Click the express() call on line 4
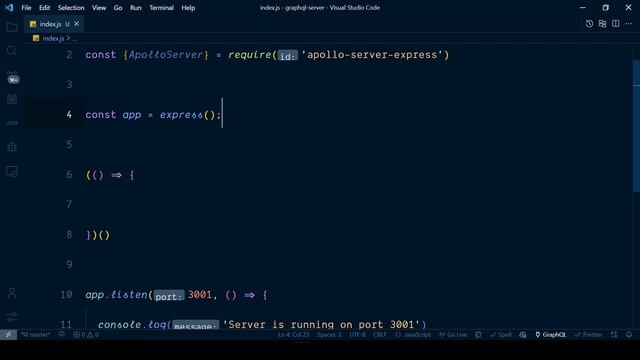The height and width of the screenshot is (360, 640). pos(187,115)
